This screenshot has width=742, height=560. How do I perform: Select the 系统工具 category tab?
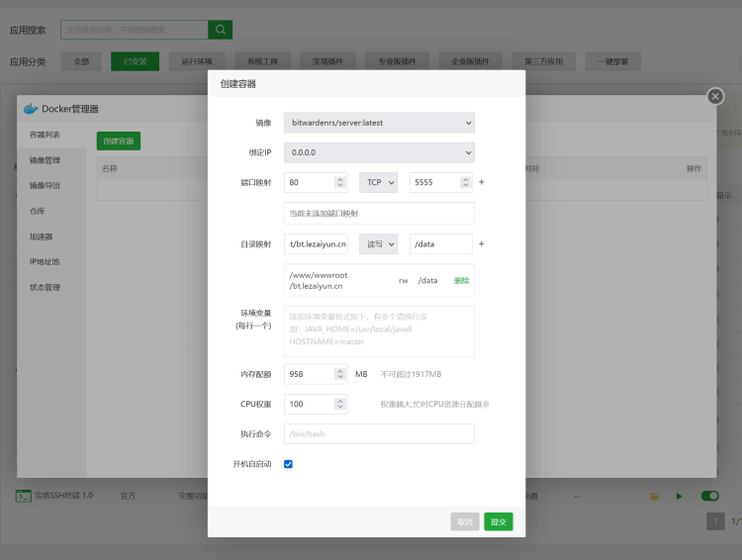click(x=262, y=61)
